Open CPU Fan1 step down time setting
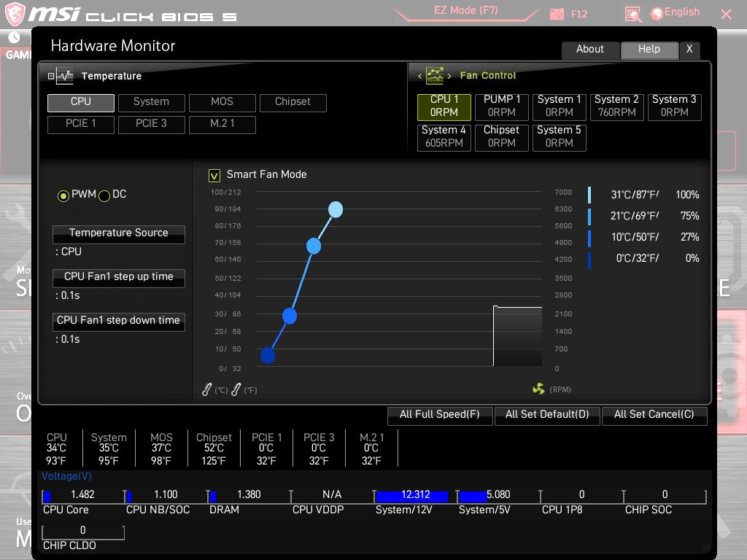Viewport: 747px width, 560px height. coord(119,322)
